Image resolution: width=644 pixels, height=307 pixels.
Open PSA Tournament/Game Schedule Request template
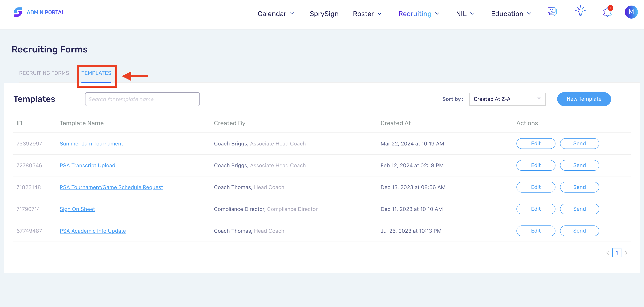(x=111, y=187)
